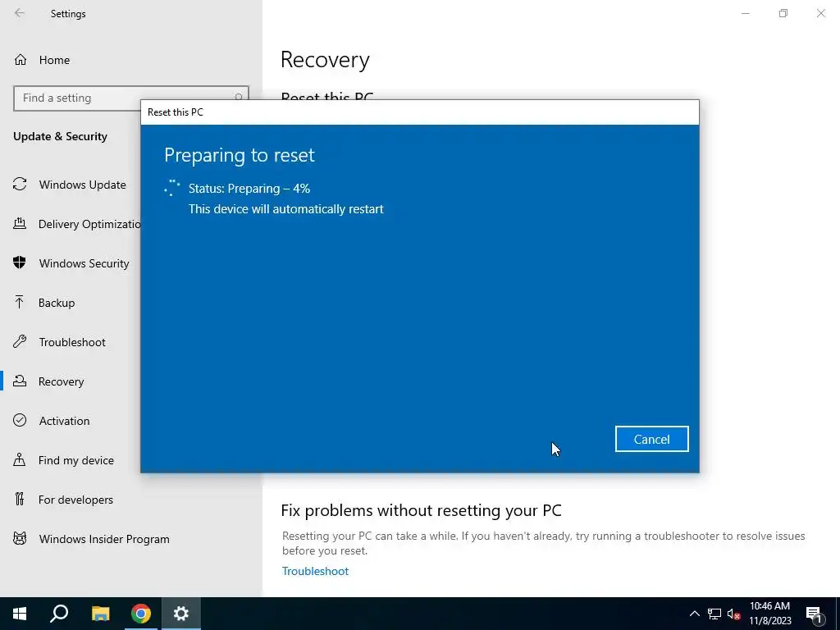
Task: Click the Troubleshoot wrench icon
Action: coord(20,342)
